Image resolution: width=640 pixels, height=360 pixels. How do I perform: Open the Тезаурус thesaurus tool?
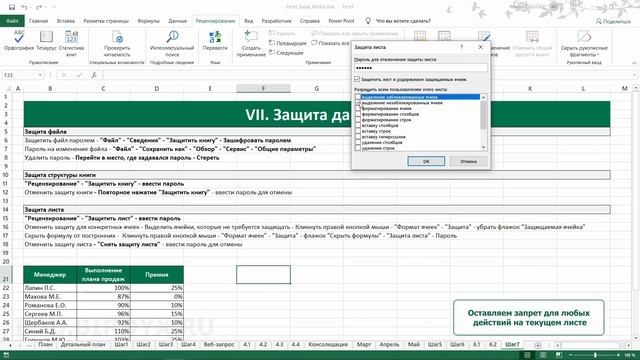point(46,40)
